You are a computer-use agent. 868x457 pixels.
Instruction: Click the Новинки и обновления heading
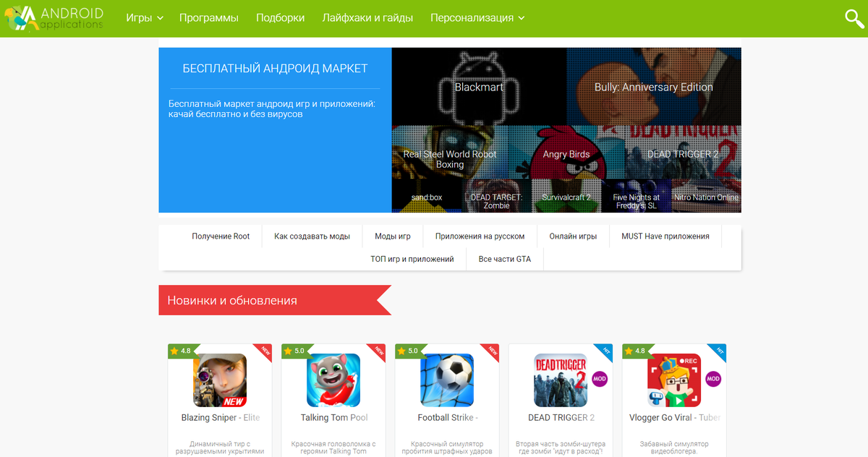232,300
